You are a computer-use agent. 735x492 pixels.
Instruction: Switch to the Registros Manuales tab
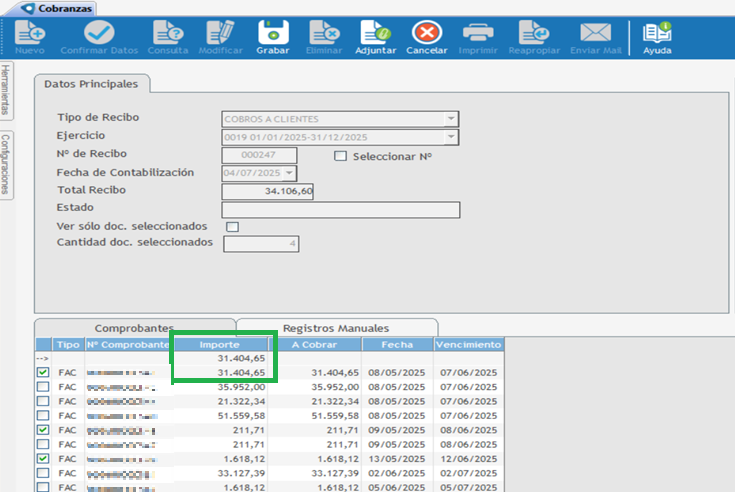tap(336, 328)
